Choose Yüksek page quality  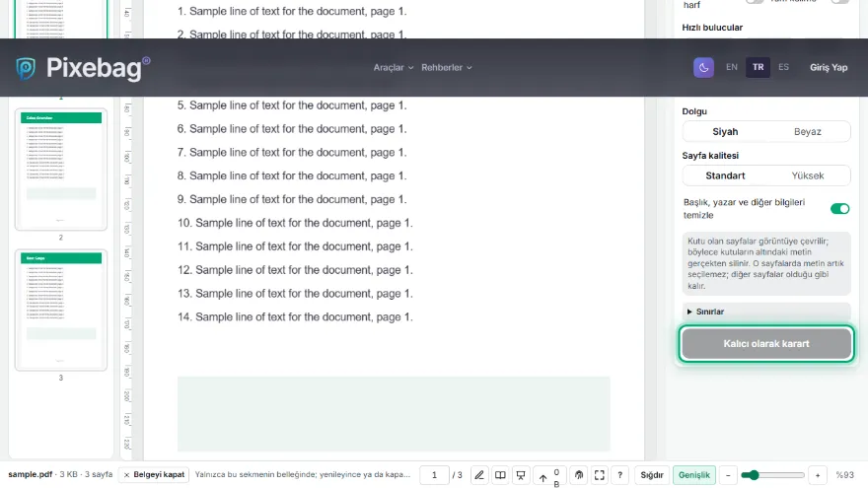pos(807,175)
